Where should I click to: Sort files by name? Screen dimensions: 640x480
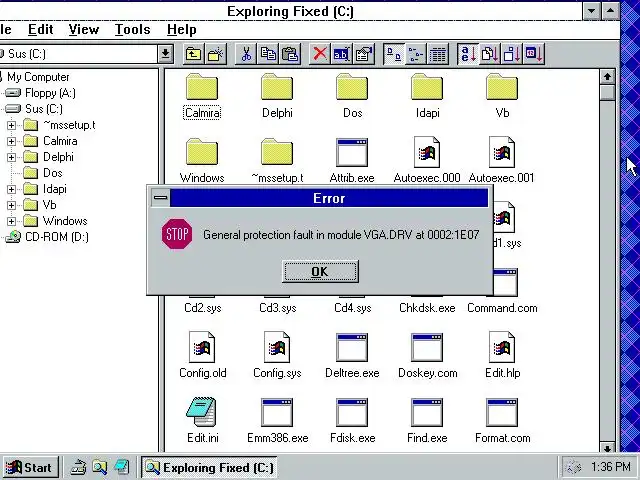(x=468, y=54)
